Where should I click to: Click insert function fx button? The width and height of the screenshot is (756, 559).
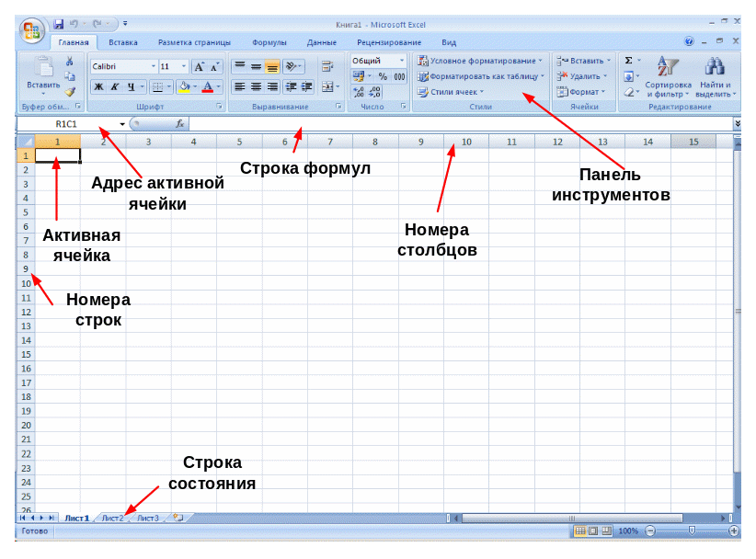click(180, 124)
